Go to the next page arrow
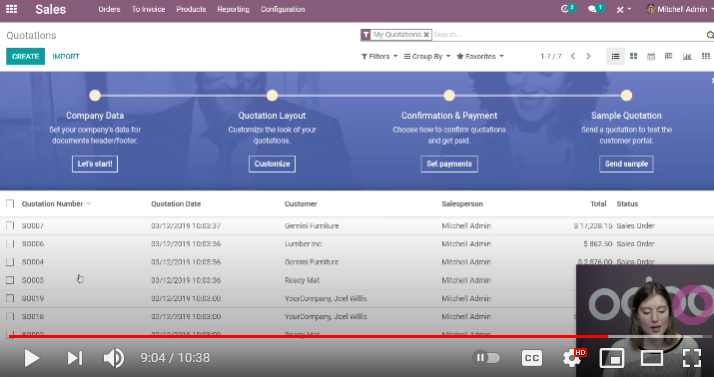 588,56
